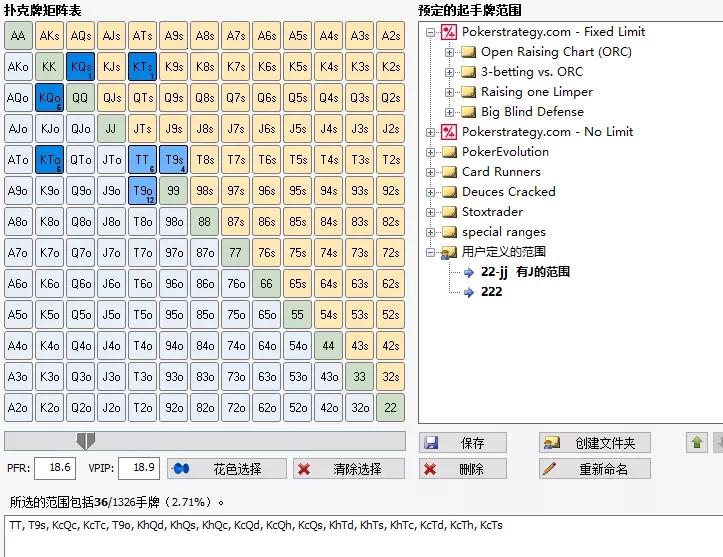Screen dimensions: 723x557
Task: Click the Raising one Limper folder icon
Action: [468, 92]
